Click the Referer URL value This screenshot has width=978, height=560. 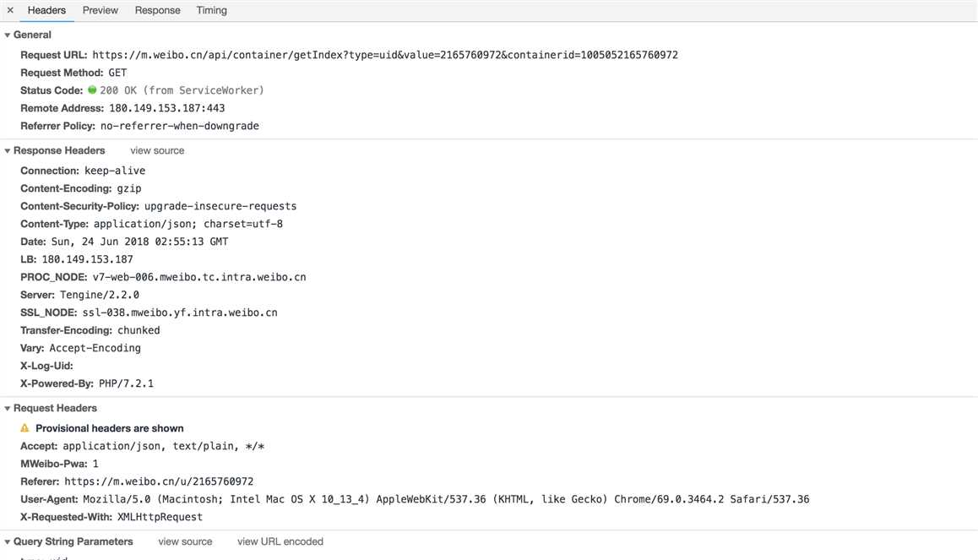[159, 482]
